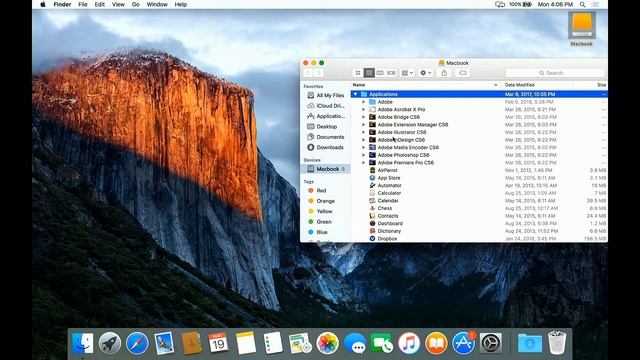Screen dimensions: 640x360
Task: Select the App Store list row
Action: [479, 178]
